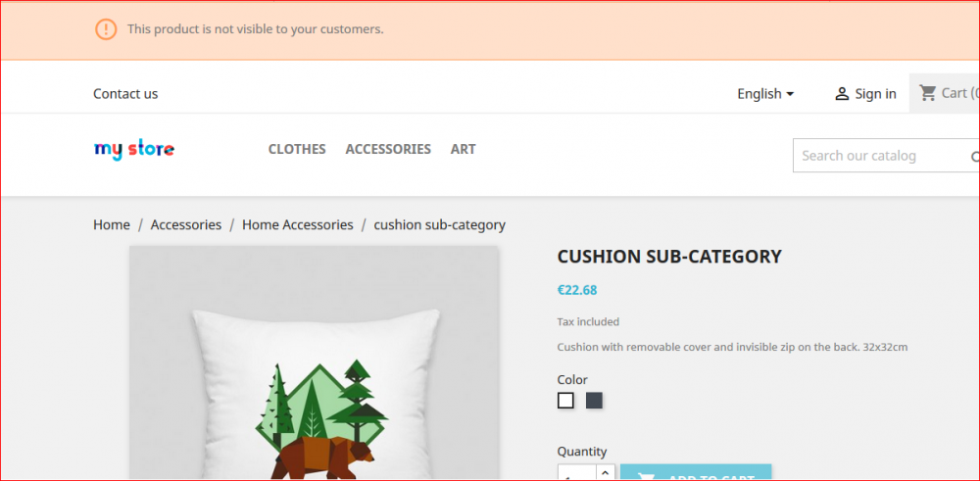The image size is (980, 481).
Task: Open the Accessories menu
Action: click(388, 149)
